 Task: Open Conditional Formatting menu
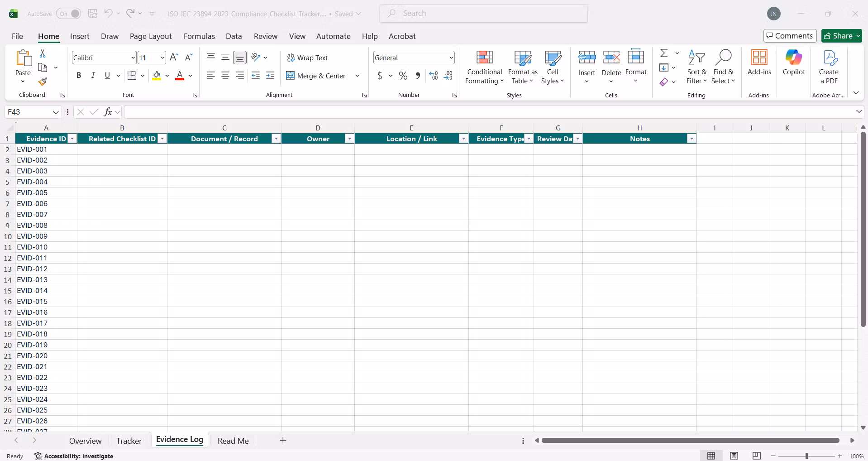pos(484,67)
